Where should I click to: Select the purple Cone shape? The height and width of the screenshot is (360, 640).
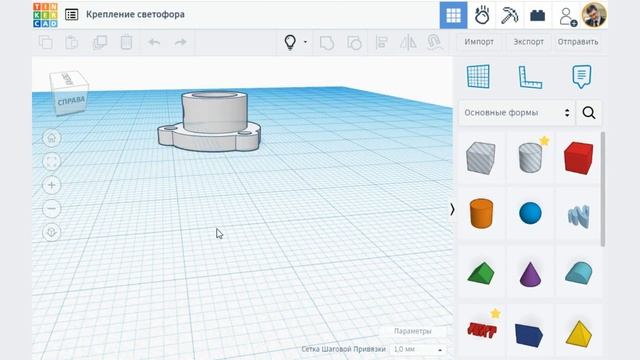(530, 274)
